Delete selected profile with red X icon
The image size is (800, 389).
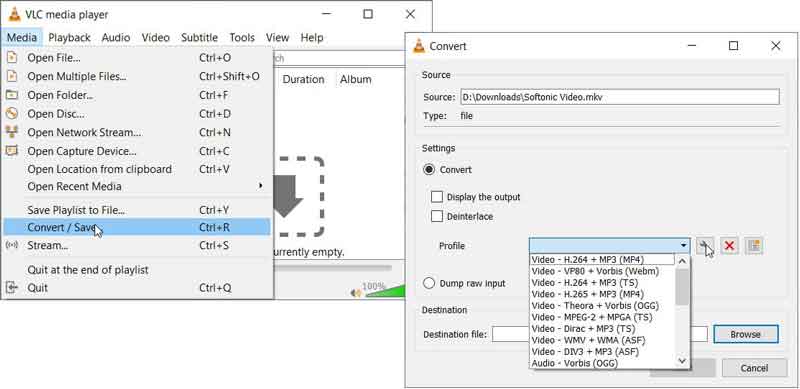pyautogui.click(x=729, y=246)
